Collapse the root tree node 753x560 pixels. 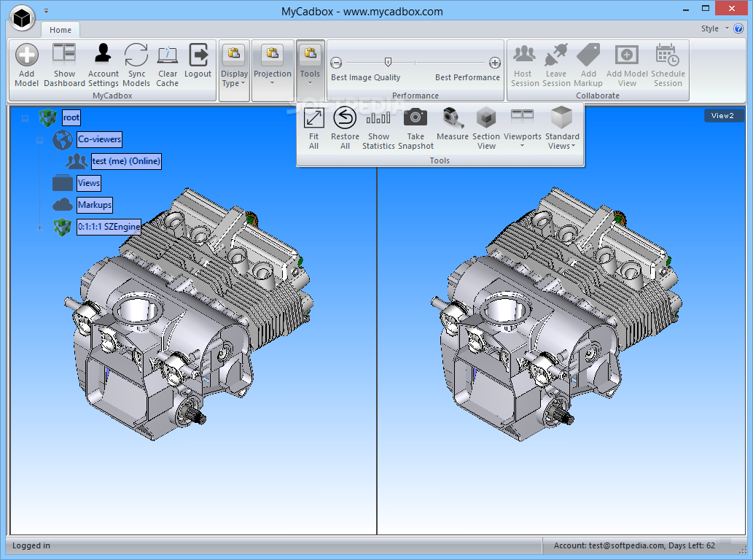click(25, 118)
